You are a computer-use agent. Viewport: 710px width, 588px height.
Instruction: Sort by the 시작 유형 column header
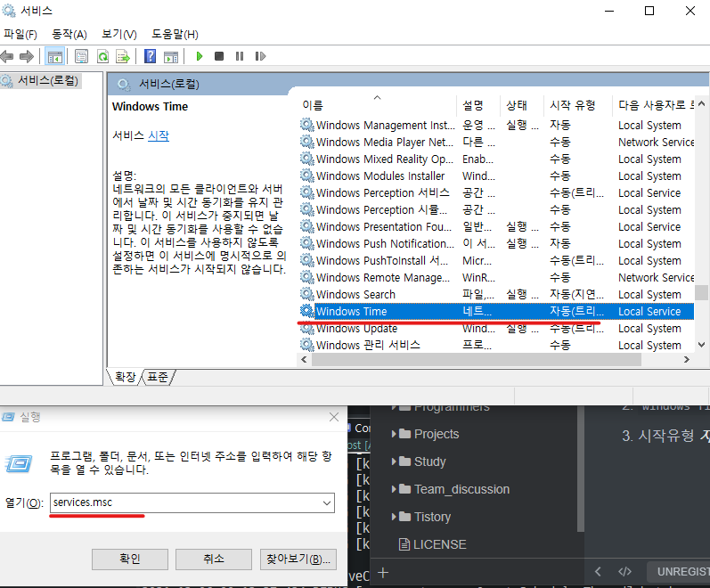578,105
